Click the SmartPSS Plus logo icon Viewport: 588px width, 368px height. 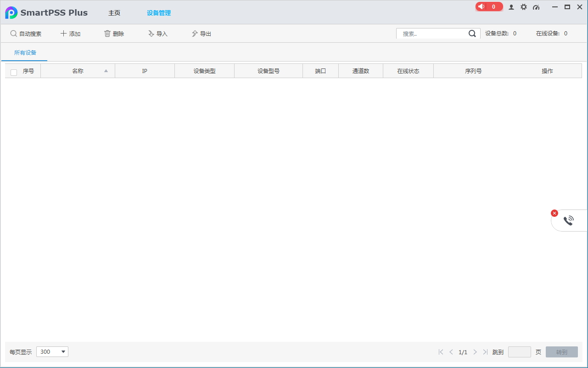(x=11, y=13)
